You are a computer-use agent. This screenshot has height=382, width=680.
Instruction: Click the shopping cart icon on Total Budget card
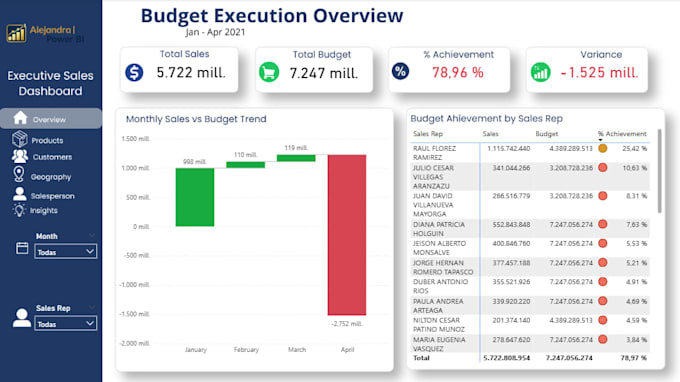coord(269,72)
